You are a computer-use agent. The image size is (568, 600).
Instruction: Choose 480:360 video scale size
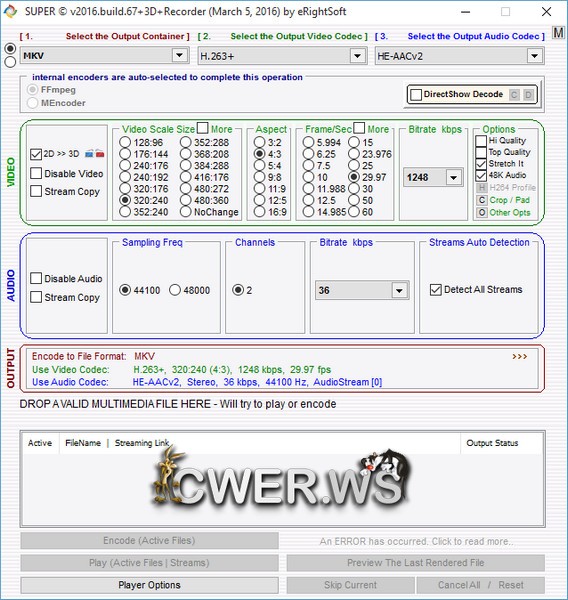pyautogui.click(x=186, y=200)
